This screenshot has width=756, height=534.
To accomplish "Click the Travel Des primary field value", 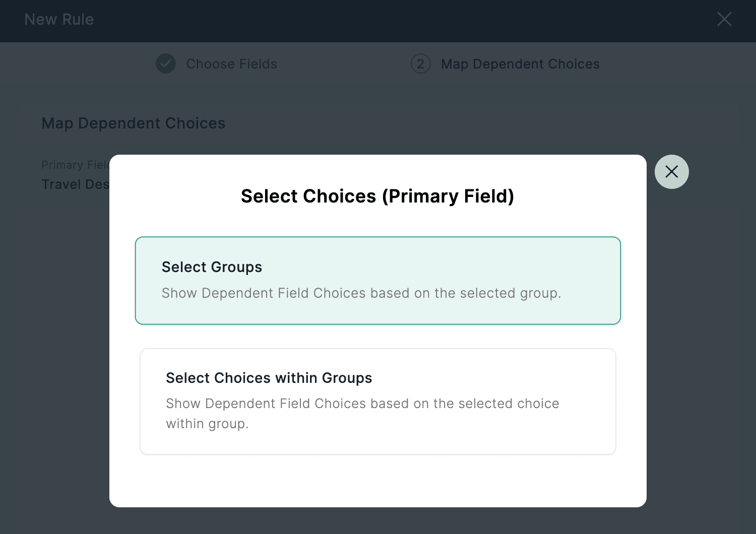I will pos(75,184).
